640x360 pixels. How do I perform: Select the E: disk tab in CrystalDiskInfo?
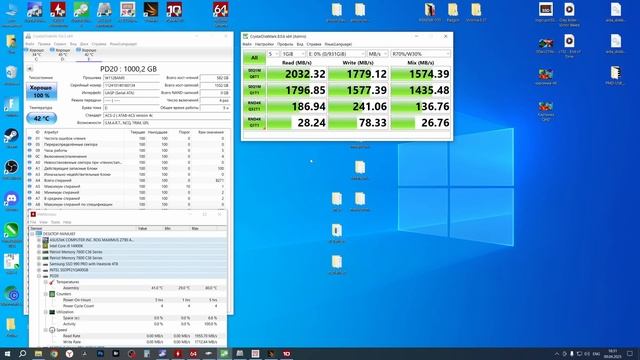tap(88, 54)
